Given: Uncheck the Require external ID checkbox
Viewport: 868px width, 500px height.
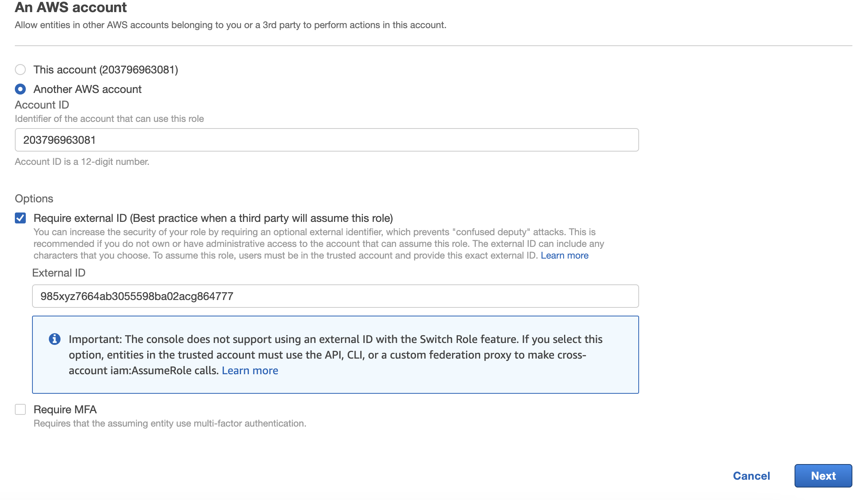Looking at the screenshot, I should 20,218.
